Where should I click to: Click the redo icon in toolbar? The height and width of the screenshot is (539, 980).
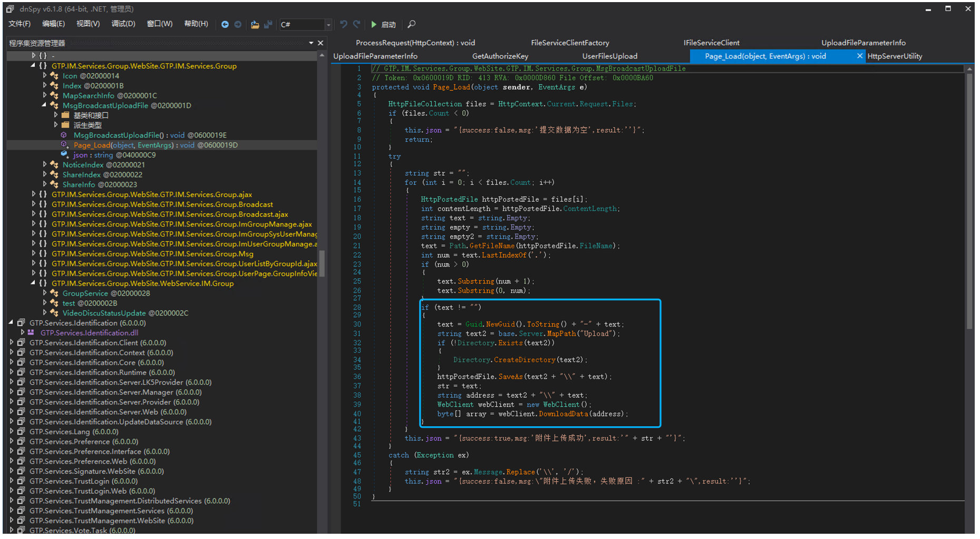tap(357, 24)
